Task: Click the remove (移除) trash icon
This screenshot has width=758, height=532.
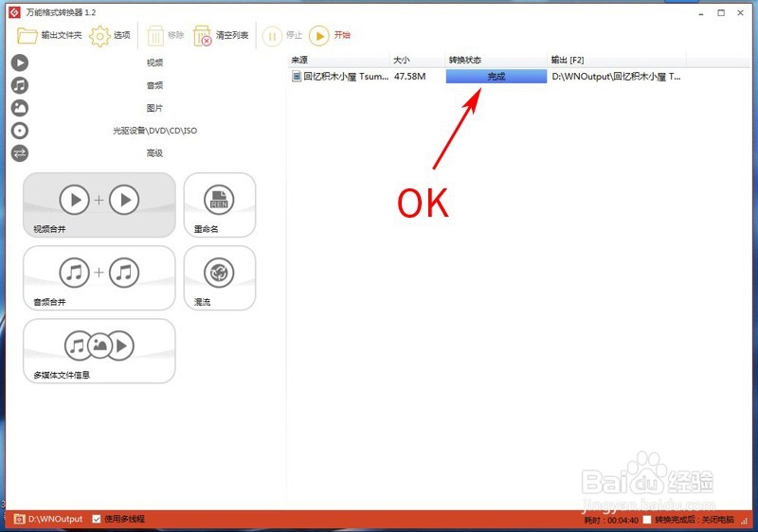Action: click(155, 36)
